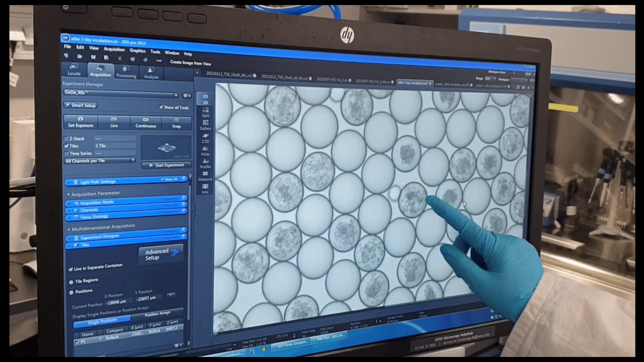644x362 pixels.
Task: Open the File menu
Action: click(67, 47)
